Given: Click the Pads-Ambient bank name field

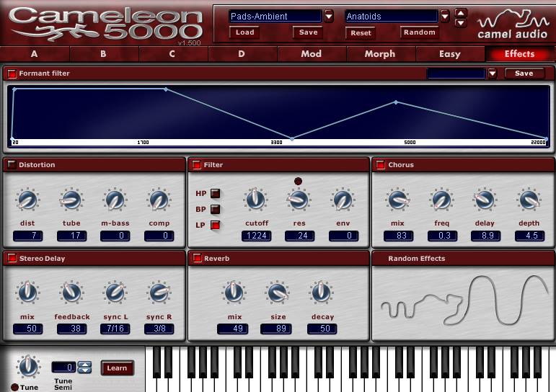Looking at the screenshot, I should coord(275,17).
